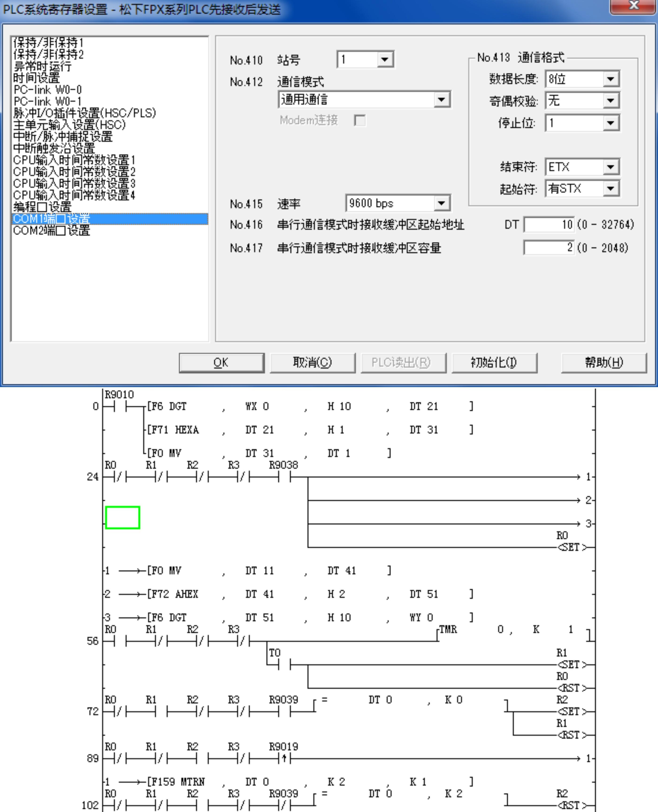Open the parity check dropdown
658x812 pixels.
(610, 101)
